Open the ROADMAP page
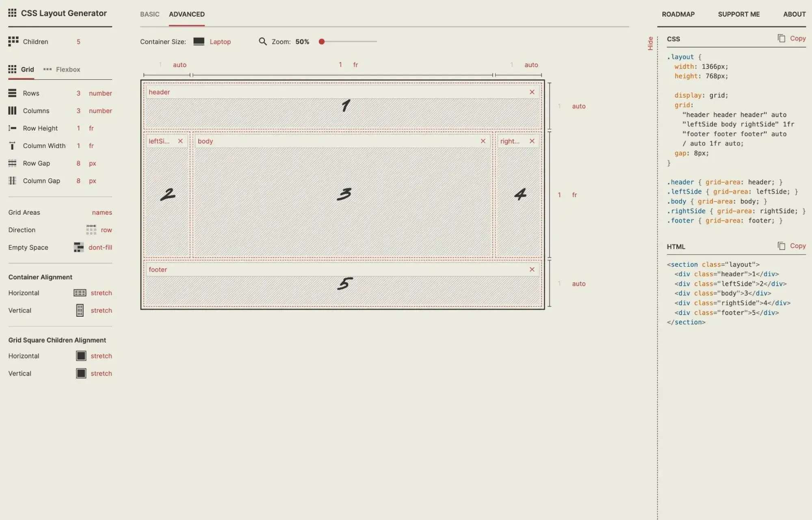Image resolution: width=812 pixels, height=520 pixels. coord(678,14)
